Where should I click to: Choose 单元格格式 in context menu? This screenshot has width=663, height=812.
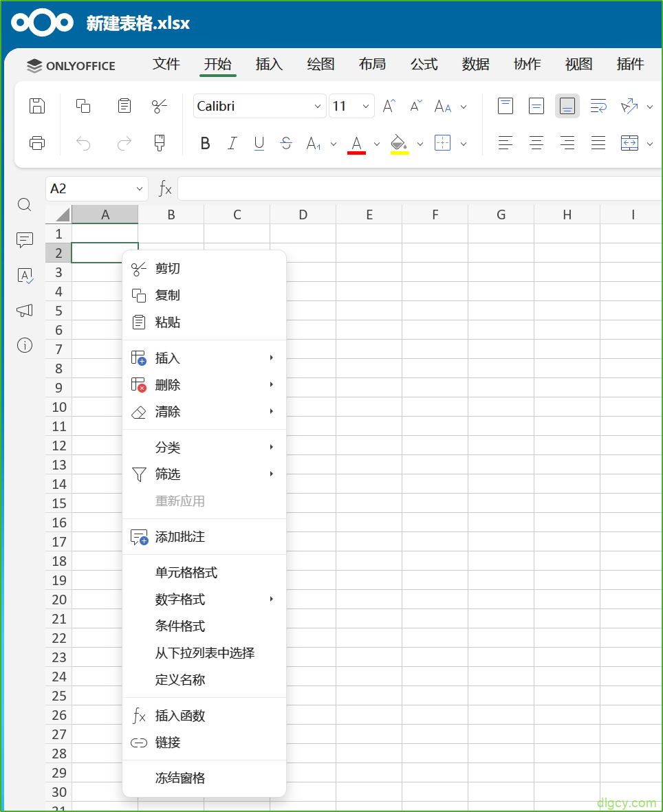(204, 572)
